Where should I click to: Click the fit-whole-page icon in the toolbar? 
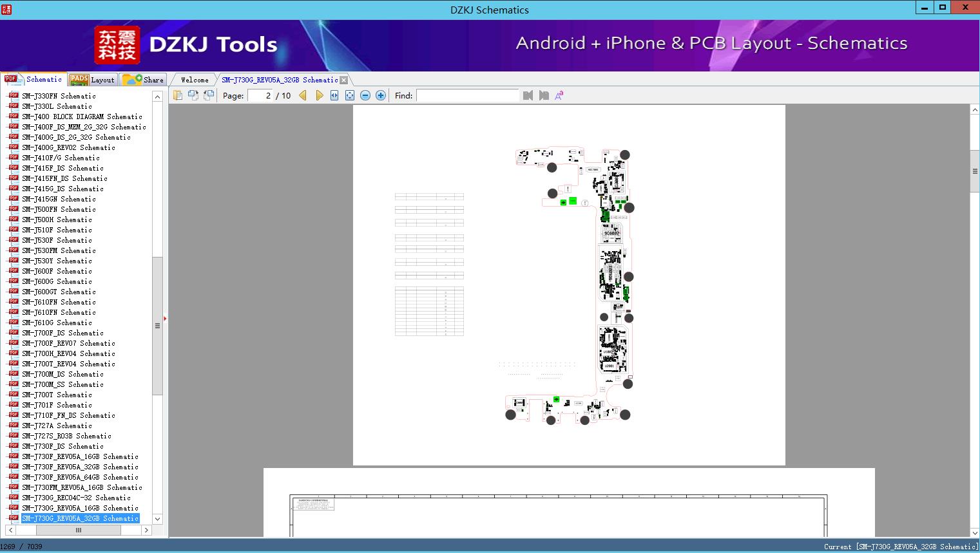350,95
